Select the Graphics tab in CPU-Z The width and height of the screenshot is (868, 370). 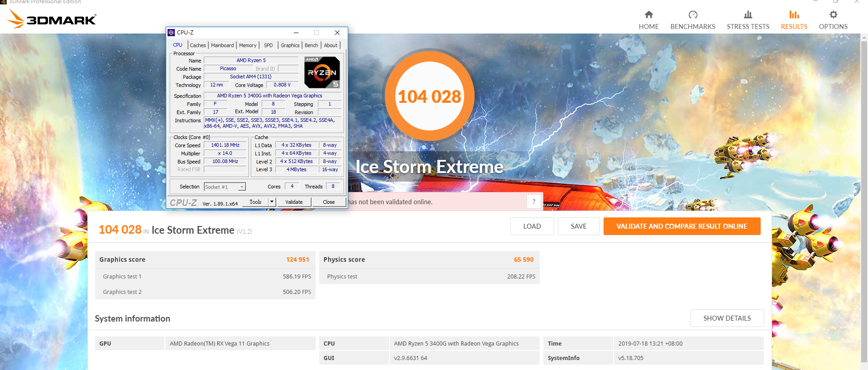point(290,45)
